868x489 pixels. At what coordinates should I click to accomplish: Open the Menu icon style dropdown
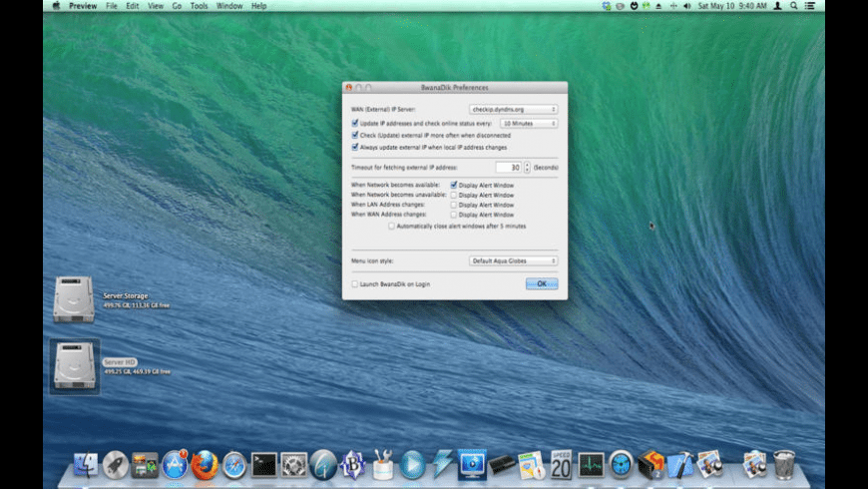click(514, 261)
